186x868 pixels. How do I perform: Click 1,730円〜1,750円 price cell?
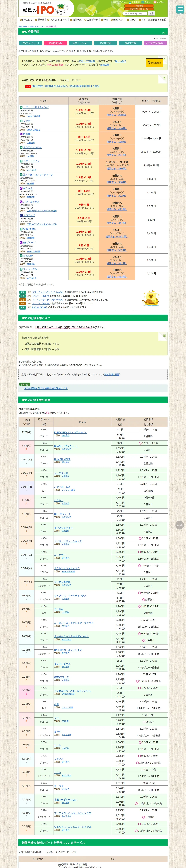coord(151,138)
